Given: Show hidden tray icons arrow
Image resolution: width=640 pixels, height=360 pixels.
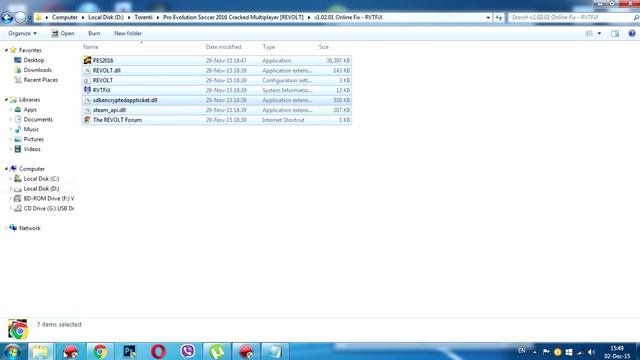Looking at the screenshot, I should click(x=535, y=352).
